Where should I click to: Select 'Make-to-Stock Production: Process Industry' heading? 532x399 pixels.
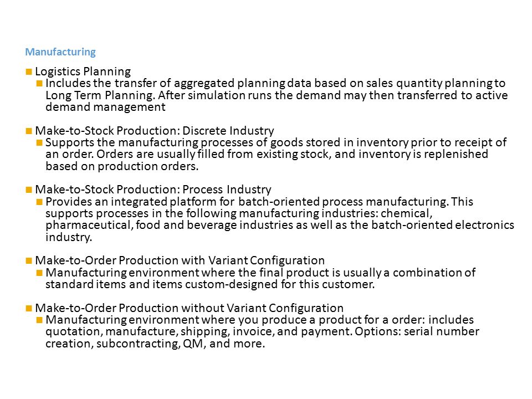tap(154, 190)
